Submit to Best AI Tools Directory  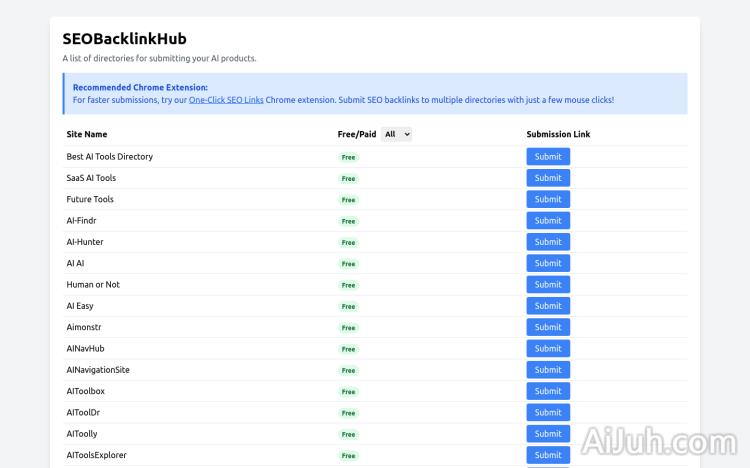point(548,156)
